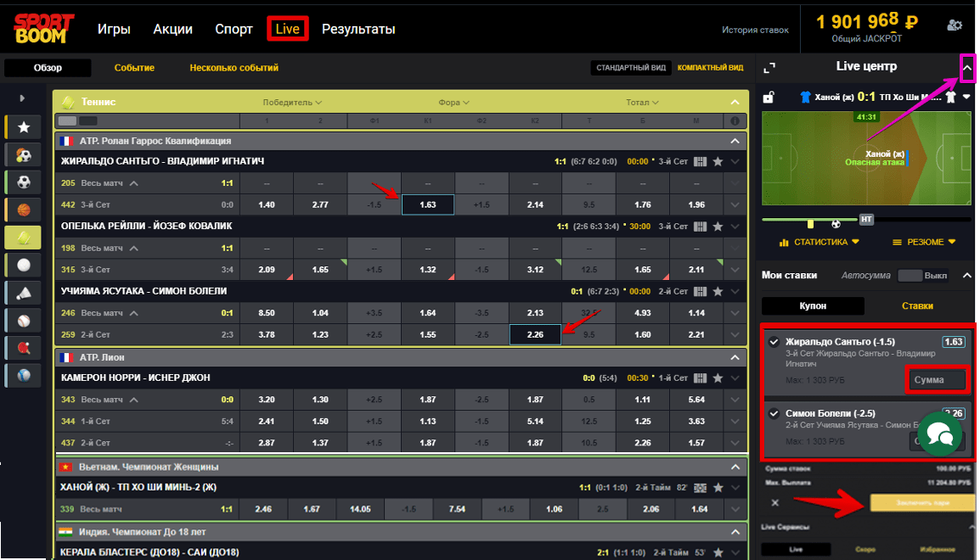This screenshot has height=560, width=980.
Task: Select the football sport sidebar icon
Action: (24, 182)
